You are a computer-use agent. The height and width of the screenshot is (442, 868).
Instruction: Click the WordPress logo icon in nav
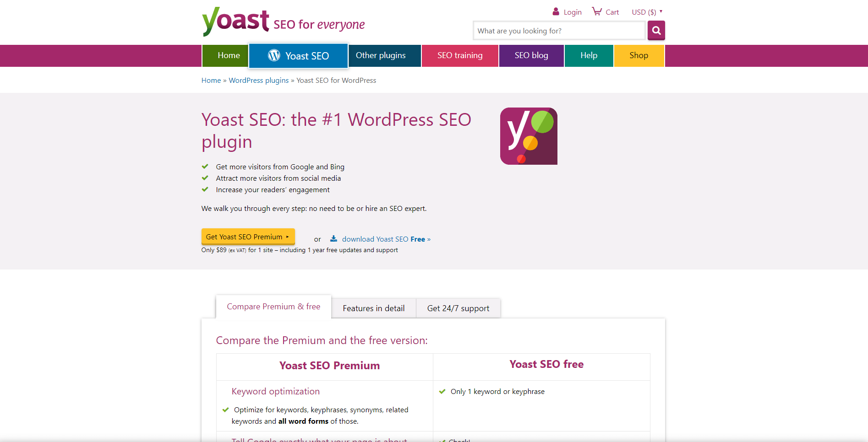point(274,55)
